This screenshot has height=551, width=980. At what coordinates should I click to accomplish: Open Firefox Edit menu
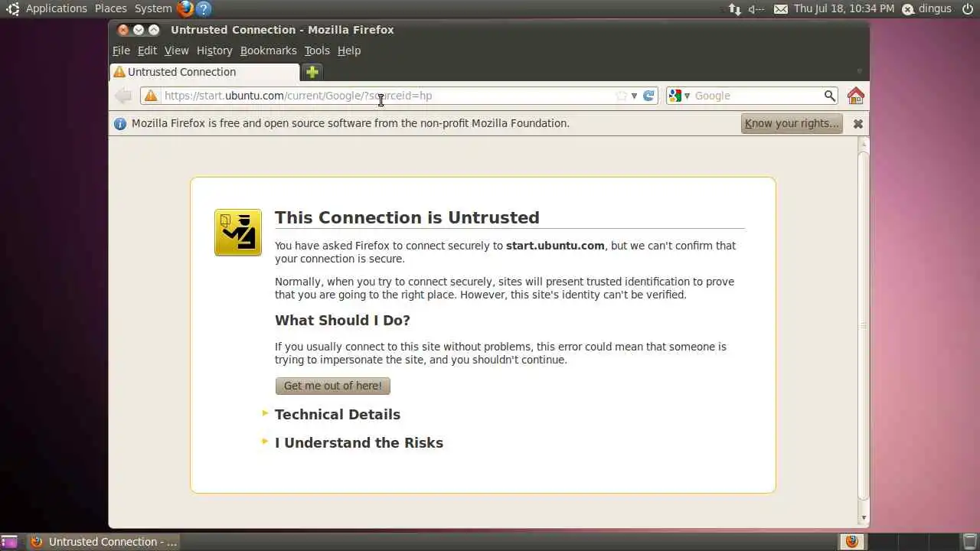click(x=147, y=51)
